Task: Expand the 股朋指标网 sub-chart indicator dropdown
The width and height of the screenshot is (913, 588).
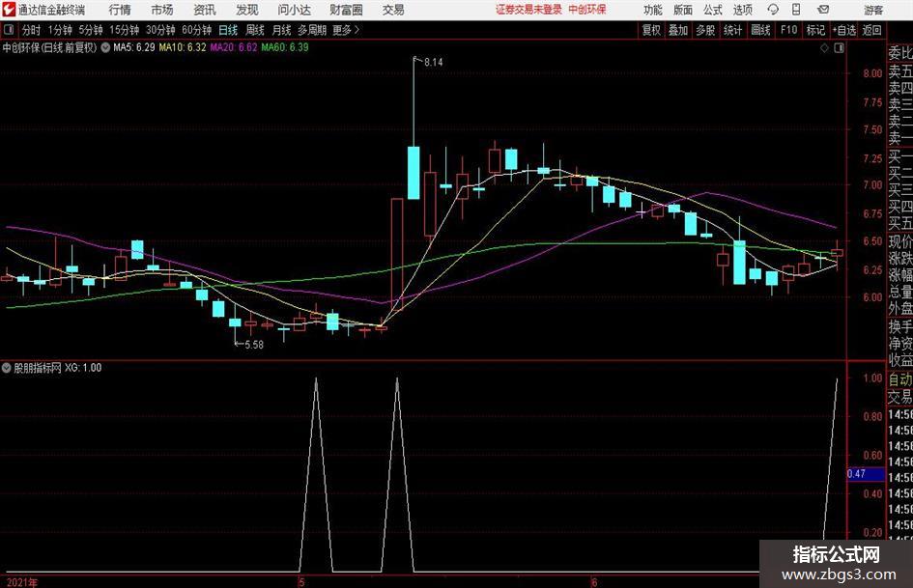Action: (x=7, y=368)
